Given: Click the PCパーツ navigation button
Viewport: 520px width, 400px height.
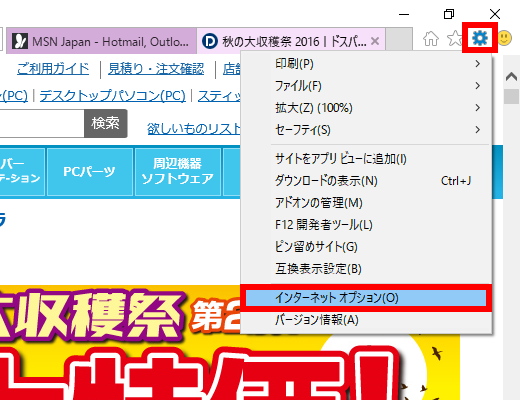Looking at the screenshot, I should [90, 172].
